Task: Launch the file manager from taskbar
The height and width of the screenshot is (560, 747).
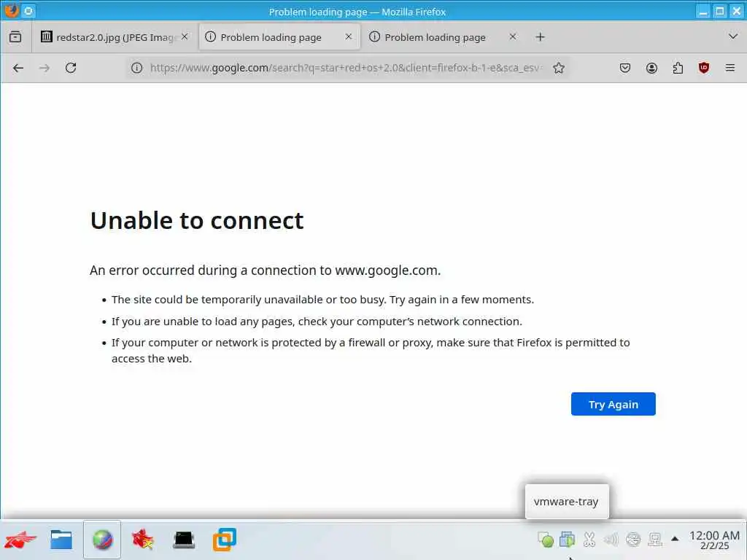Action: 61,540
